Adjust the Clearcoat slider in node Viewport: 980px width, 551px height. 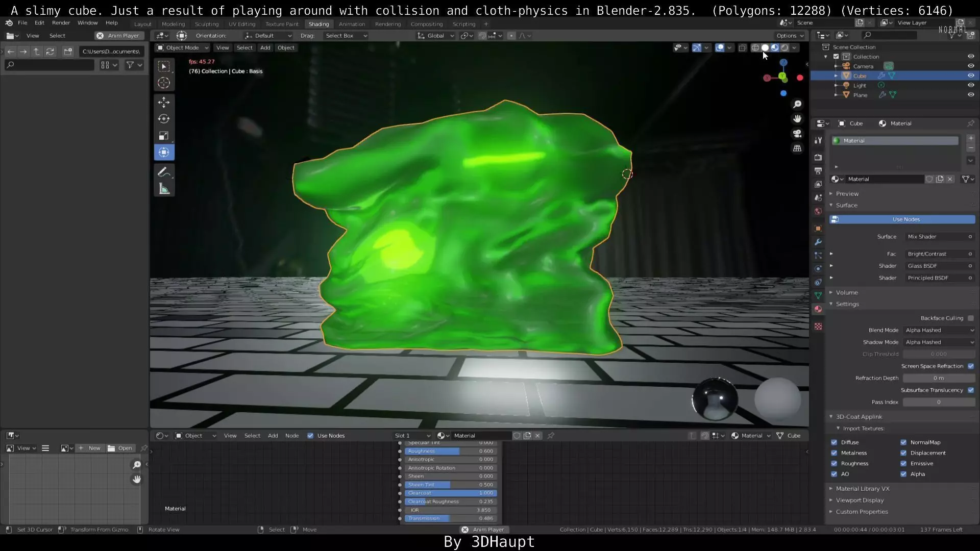click(451, 493)
